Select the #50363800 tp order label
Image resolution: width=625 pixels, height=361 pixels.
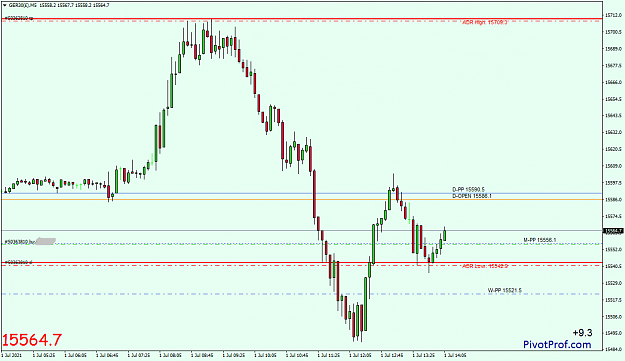pyautogui.click(x=18, y=18)
